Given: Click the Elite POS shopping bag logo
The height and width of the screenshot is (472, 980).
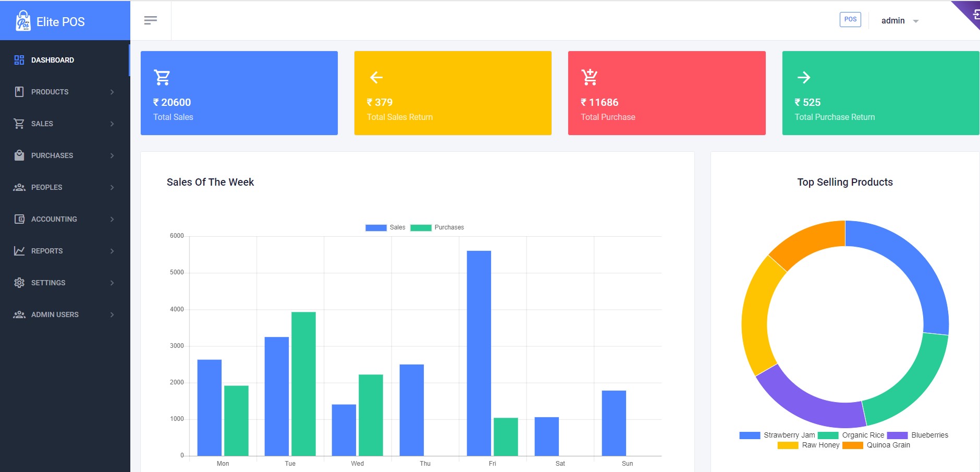Looking at the screenshot, I should click(x=23, y=21).
